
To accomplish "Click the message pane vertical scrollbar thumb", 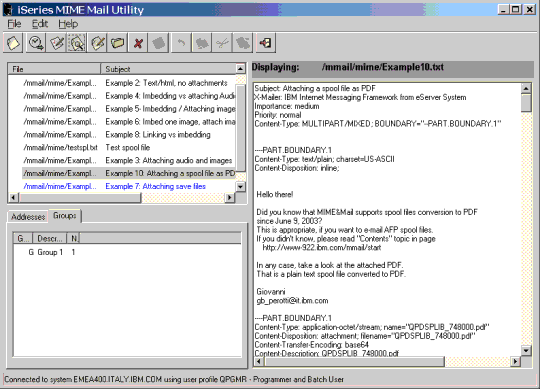I will (x=526, y=103).
